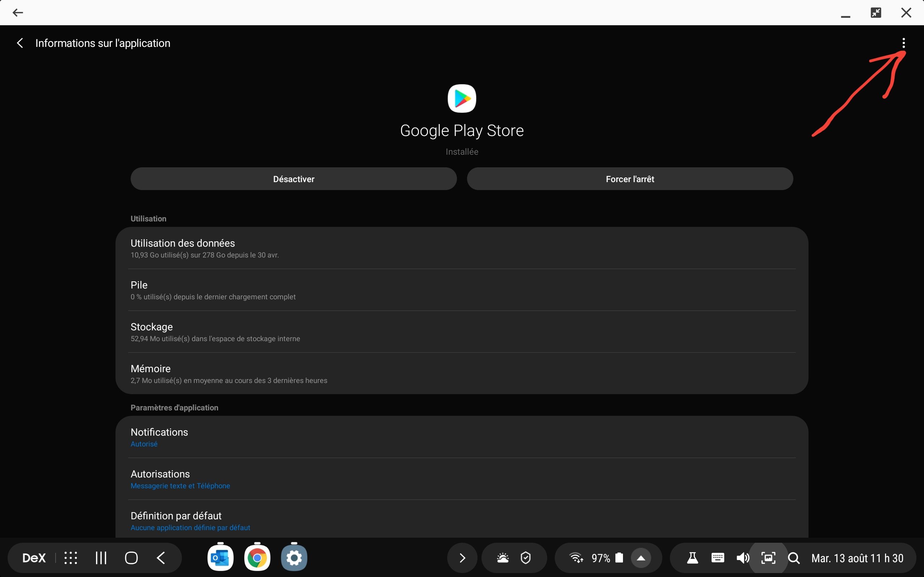Click the screen capture icon in taskbar

[768, 558]
